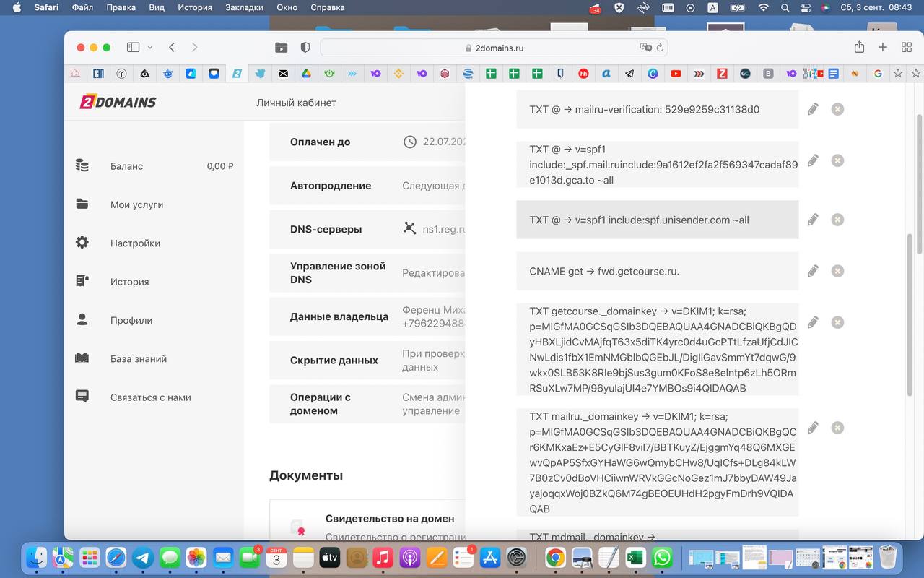924x578 pixels.
Task: Edit the spf.unisender.com TXT record
Action: click(813, 219)
